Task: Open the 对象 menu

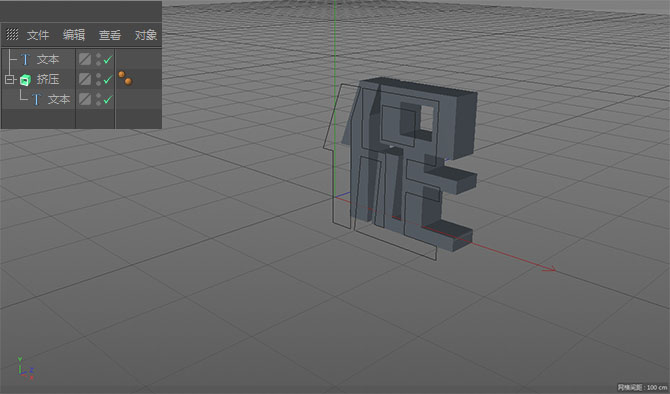Action: click(145, 35)
